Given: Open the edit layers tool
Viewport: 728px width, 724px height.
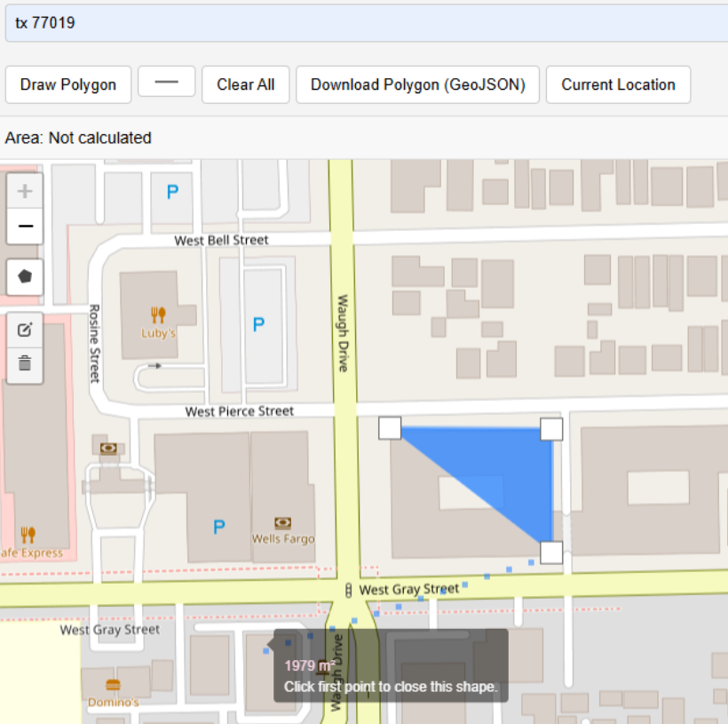Looking at the screenshot, I should pyautogui.click(x=24, y=330).
